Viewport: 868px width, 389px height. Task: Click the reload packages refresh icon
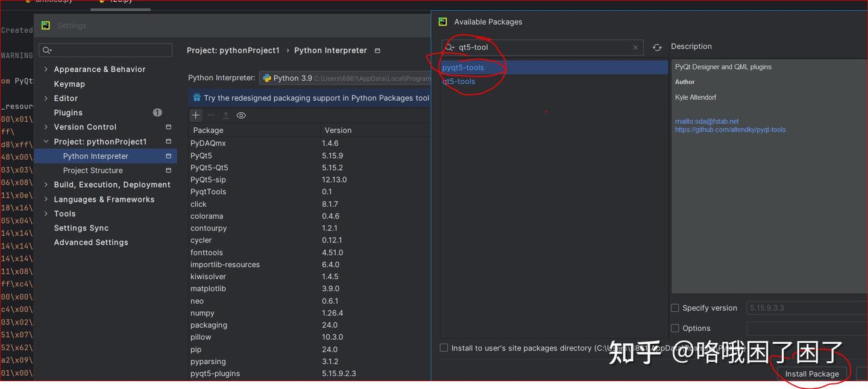[x=656, y=47]
